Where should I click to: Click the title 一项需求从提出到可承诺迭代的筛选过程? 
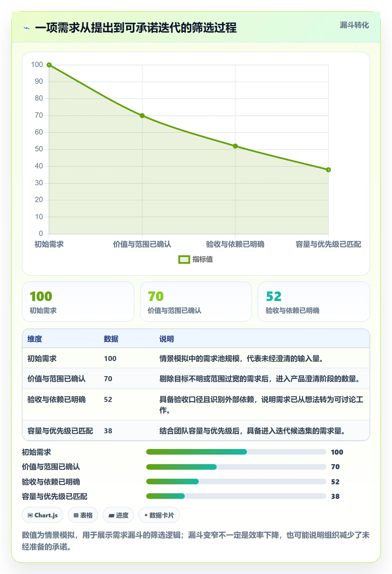pos(136,28)
